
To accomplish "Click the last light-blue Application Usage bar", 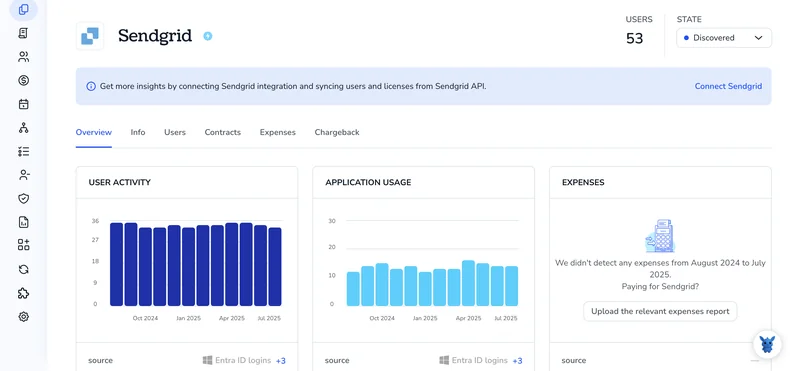I will 512,286.
